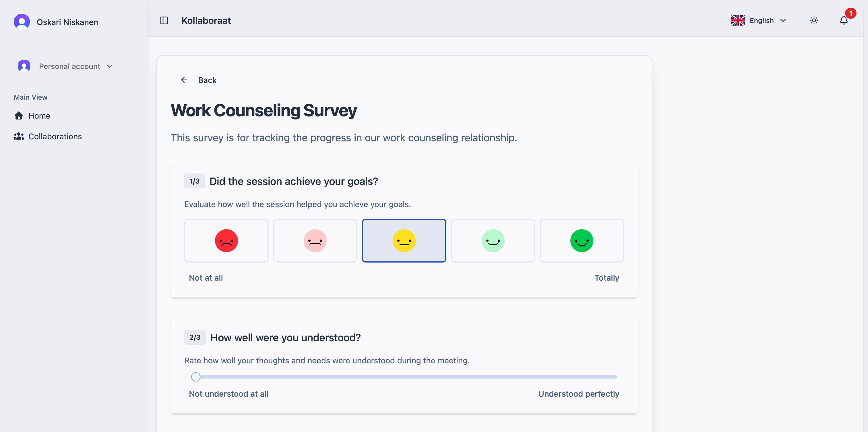
Task: Select the red frowning face rating
Action: point(226,240)
